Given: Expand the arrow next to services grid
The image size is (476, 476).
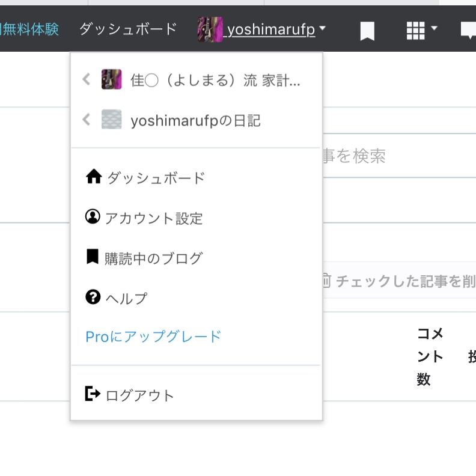Looking at the screenshot, I should (434, 28).
